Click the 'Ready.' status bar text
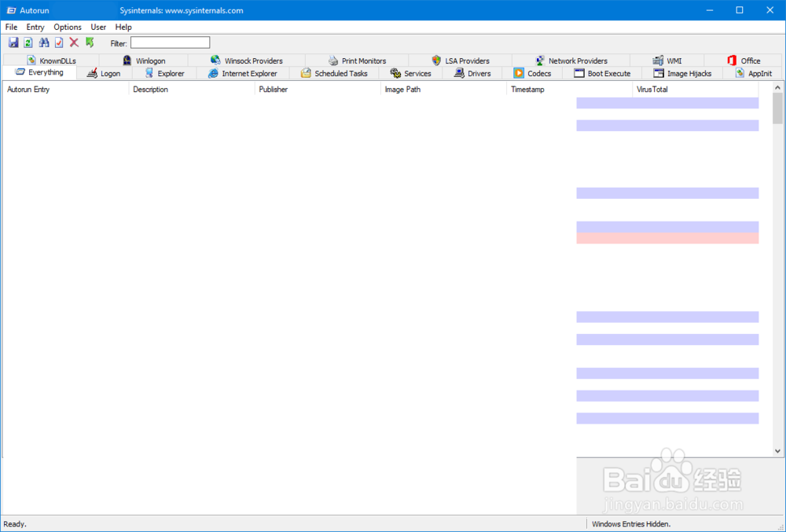The width and height of the screenshot is (786, 532). [15, 524]
